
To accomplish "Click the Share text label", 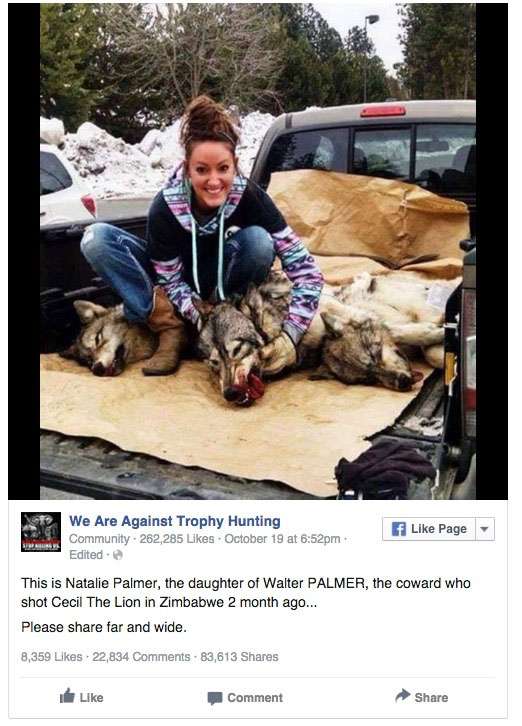I will 431,697.
